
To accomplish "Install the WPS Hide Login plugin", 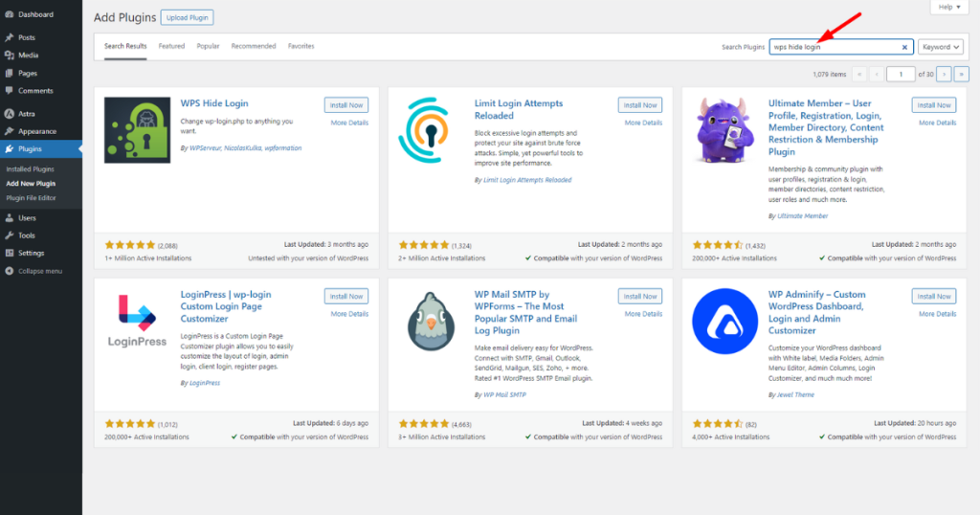I will 346,105.
